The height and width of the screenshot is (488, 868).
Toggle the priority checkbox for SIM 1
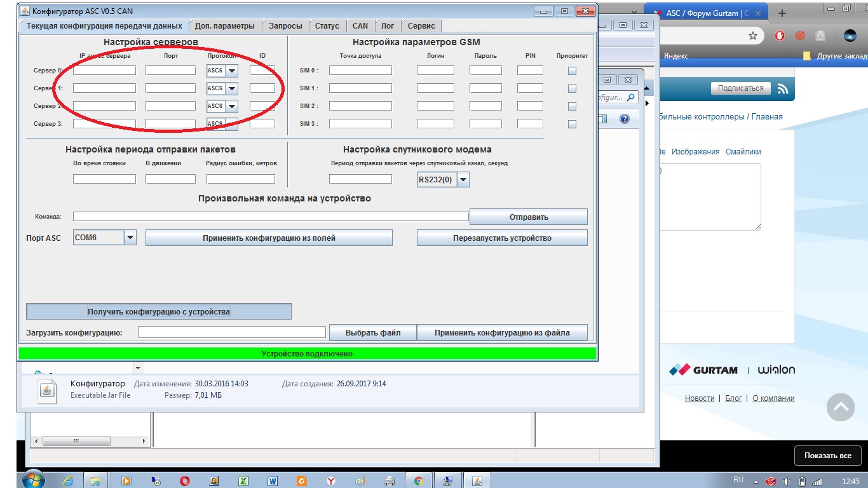(572, 89)
